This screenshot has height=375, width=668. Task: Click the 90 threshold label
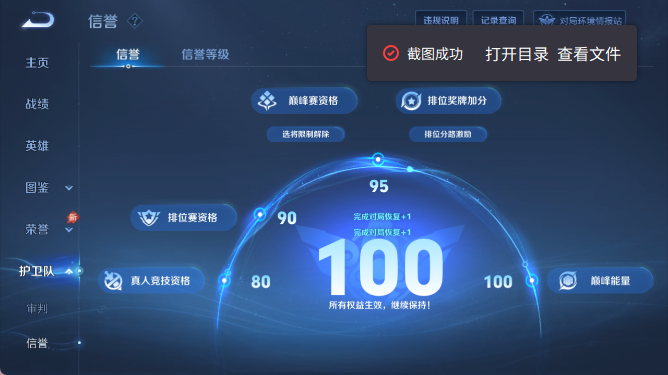(287, 218)
